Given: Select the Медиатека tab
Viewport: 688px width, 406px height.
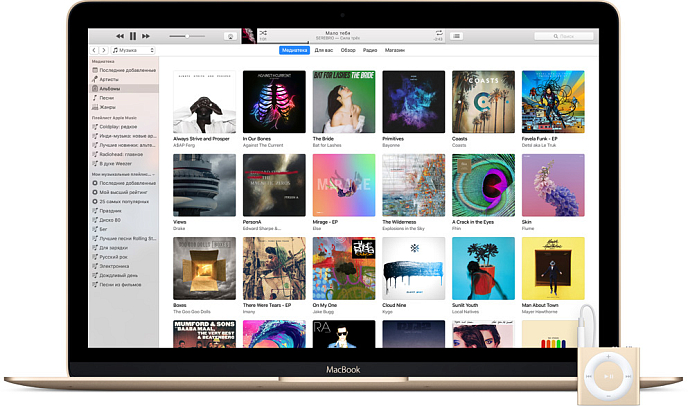Looking at the screenshot, I should click(294, 50).
